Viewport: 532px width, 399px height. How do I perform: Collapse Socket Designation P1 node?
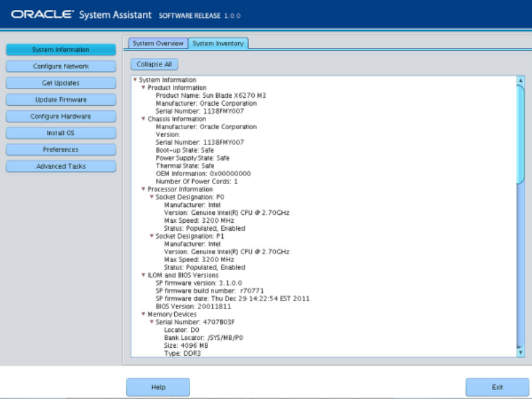point(152,236)
